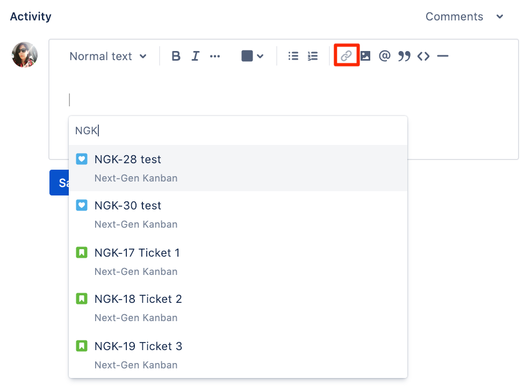Open more formatting options with the ellipsis

point(215,55)
